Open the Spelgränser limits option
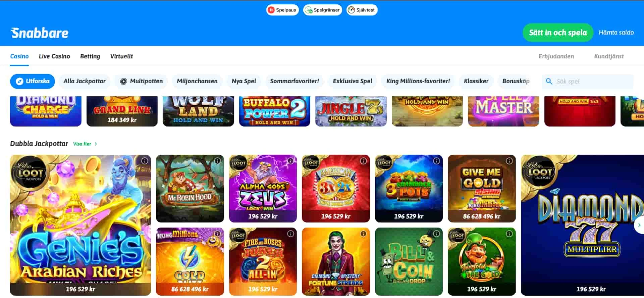Image resolution: width=644 pixels, height=298 pixels. (323, 10)
